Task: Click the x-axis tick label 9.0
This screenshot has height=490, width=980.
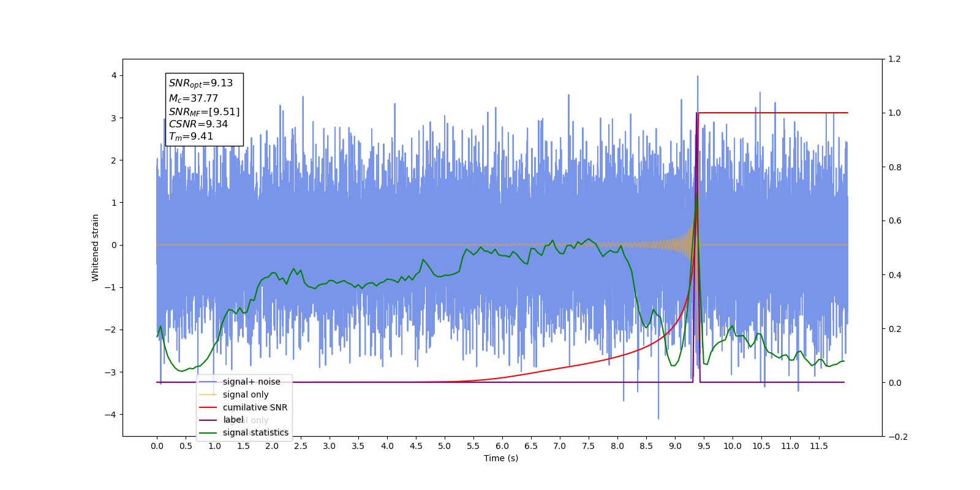Action: (x=675, y=446)
